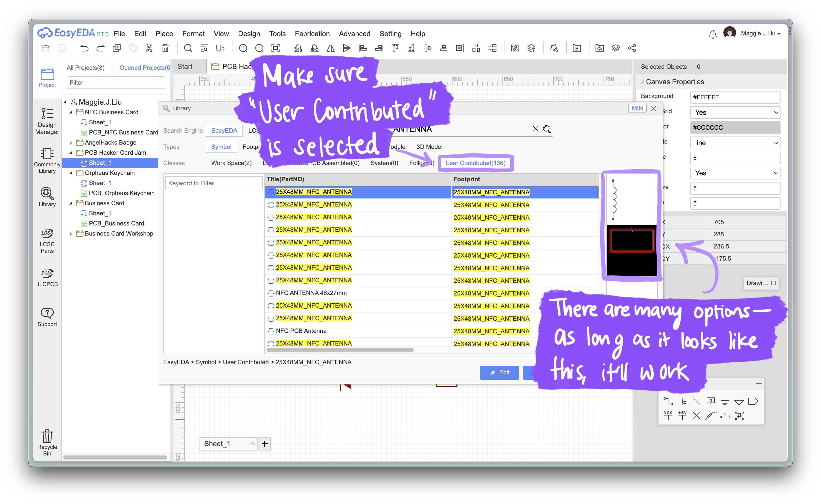Click the project Filter input field
Viewport: 821px width, 504px height.
point(116,82)
